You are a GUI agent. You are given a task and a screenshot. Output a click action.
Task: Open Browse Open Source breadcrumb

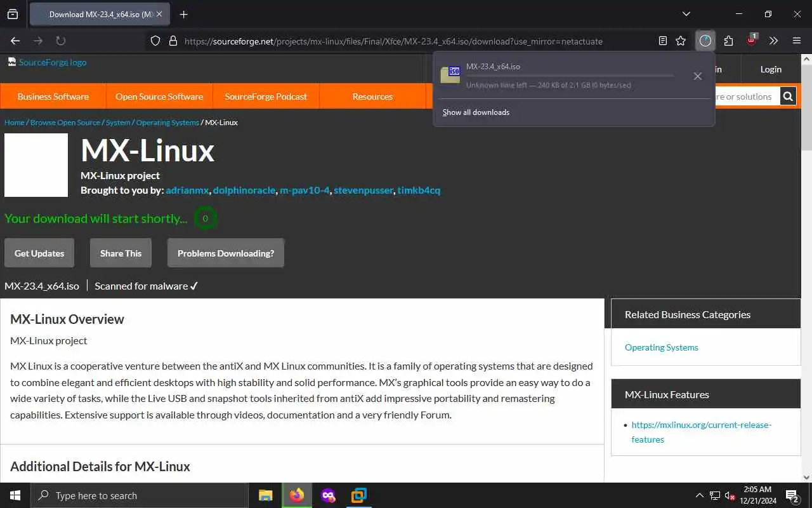pos(65,122)
